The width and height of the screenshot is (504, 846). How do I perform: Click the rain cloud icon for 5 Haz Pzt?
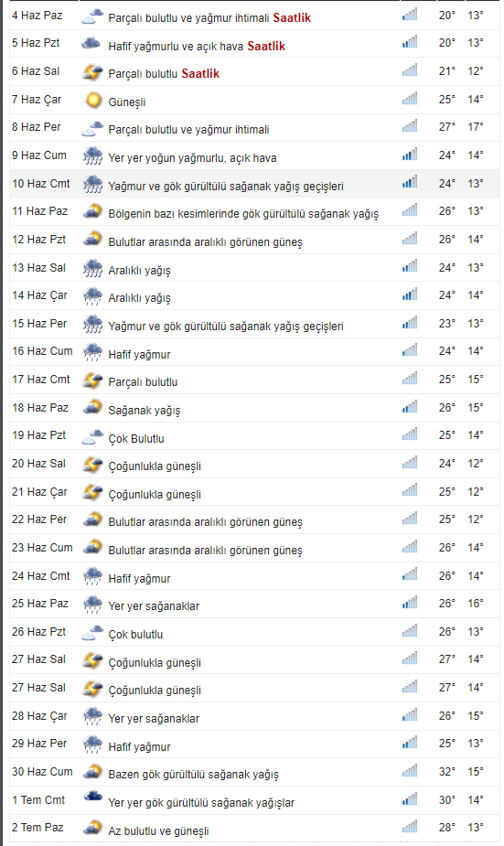[x=91, y=43]
